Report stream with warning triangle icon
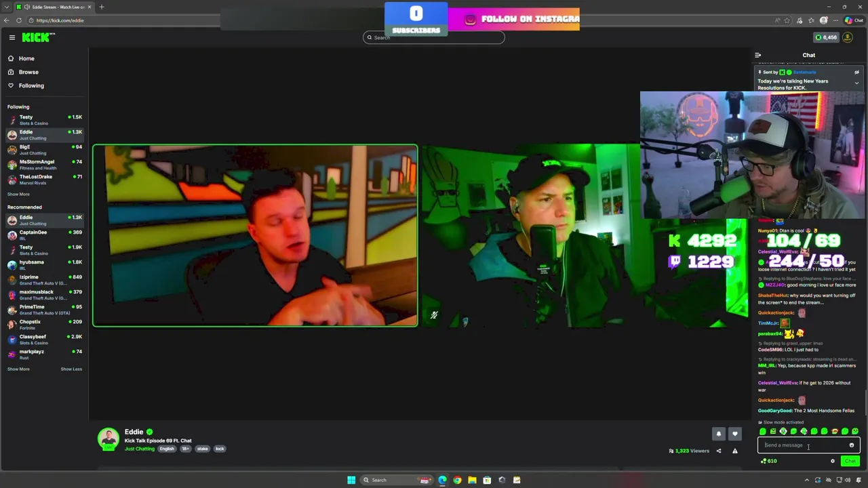 [x=734, y=451]
